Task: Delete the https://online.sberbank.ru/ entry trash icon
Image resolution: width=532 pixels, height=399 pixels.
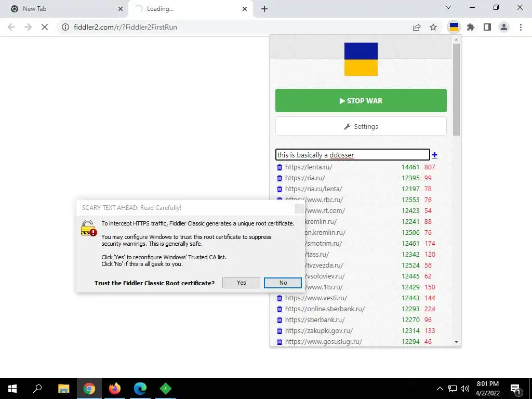Action: [x=280, y=309]
